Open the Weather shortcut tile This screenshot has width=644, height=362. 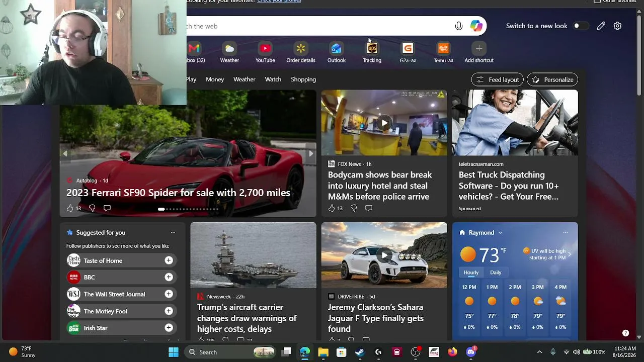pos(229,53)
